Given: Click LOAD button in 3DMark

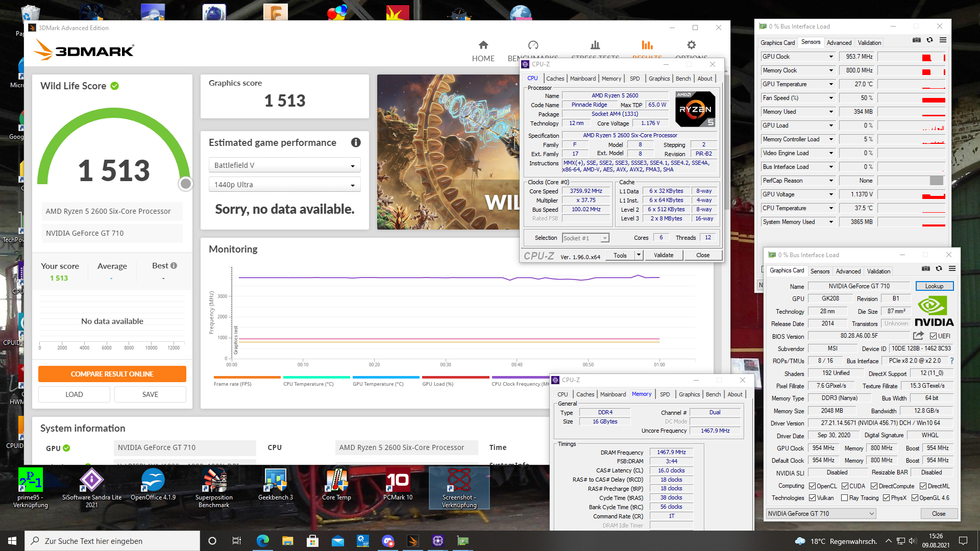Looking at the screenshot, I should [74, 394].
